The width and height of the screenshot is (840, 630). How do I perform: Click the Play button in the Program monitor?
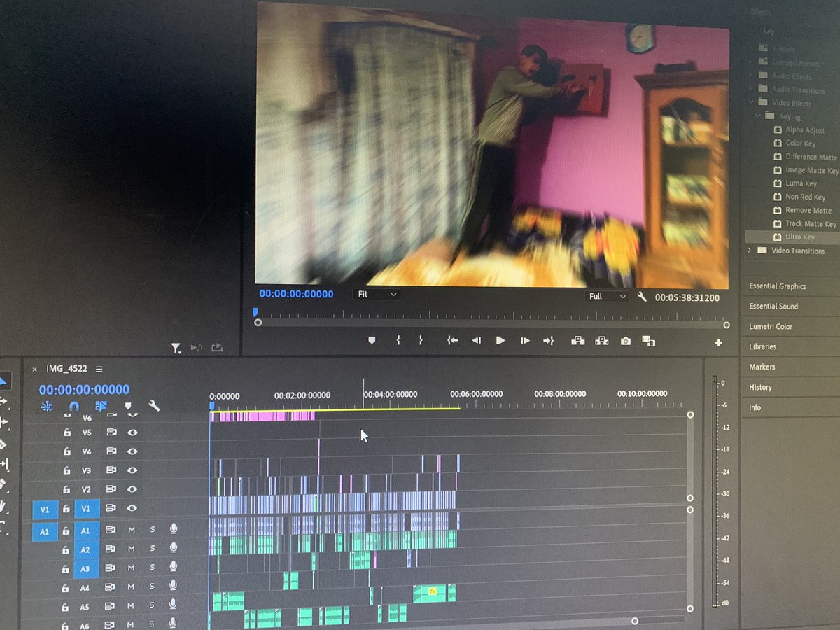click(500, 341)
